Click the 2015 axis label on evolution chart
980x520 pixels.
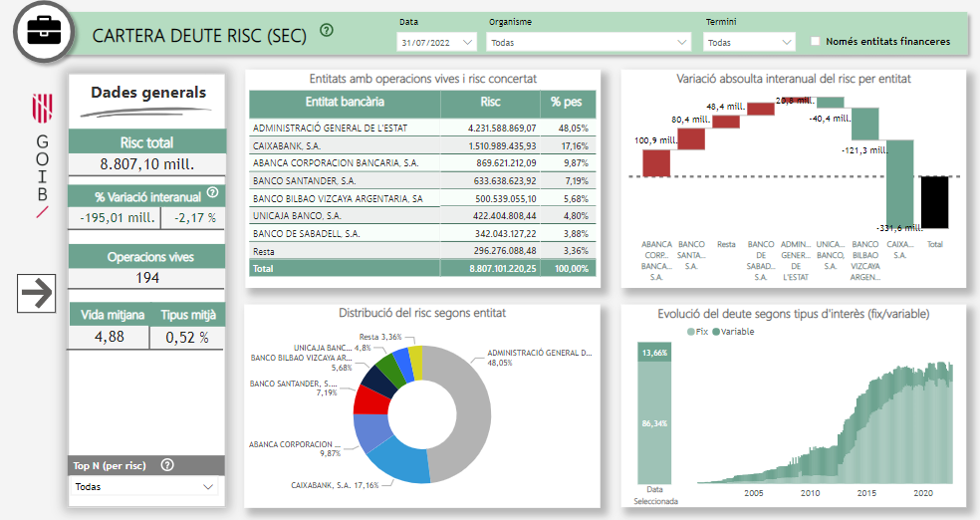pyautogui.click(x=866, y=493)
